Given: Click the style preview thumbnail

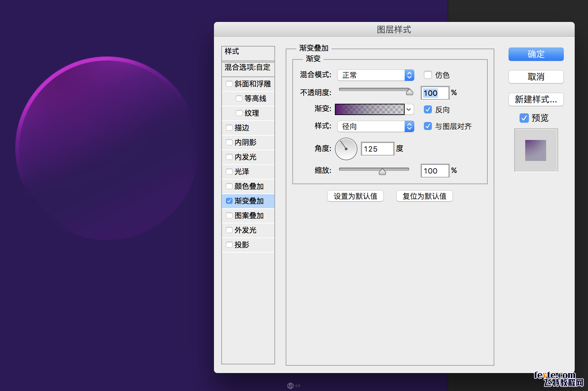Looking at the screenshot, I should (x=536, y=150).
